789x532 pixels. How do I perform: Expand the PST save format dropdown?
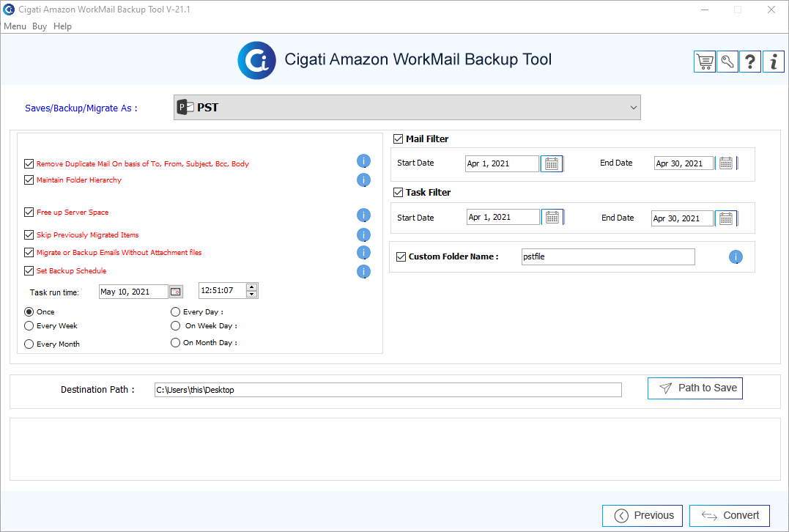pos(407,107)
